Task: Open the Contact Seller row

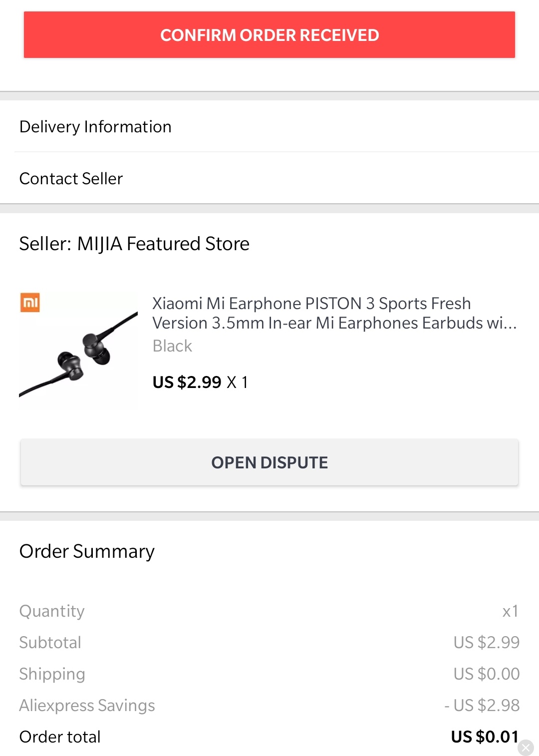Action: click(x=269, y=178)
